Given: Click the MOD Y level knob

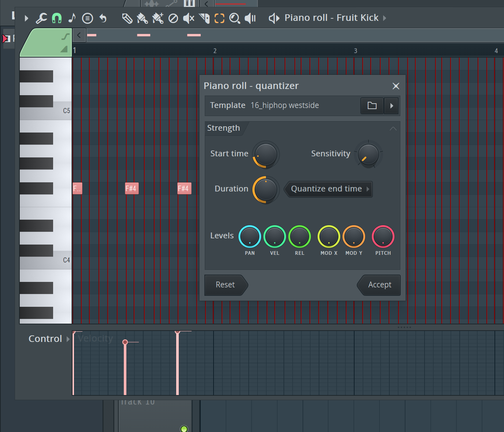Looking at the screenshot, I should [354, 237].
